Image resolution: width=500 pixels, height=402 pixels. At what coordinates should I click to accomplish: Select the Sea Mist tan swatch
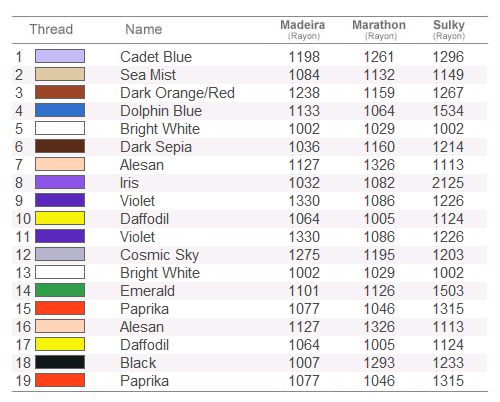[60, 74]
